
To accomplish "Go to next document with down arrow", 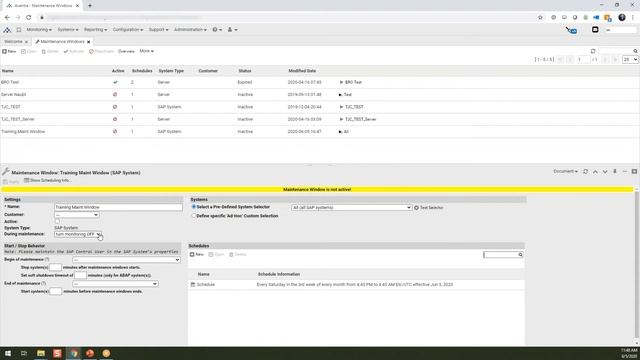I will 605,172.
